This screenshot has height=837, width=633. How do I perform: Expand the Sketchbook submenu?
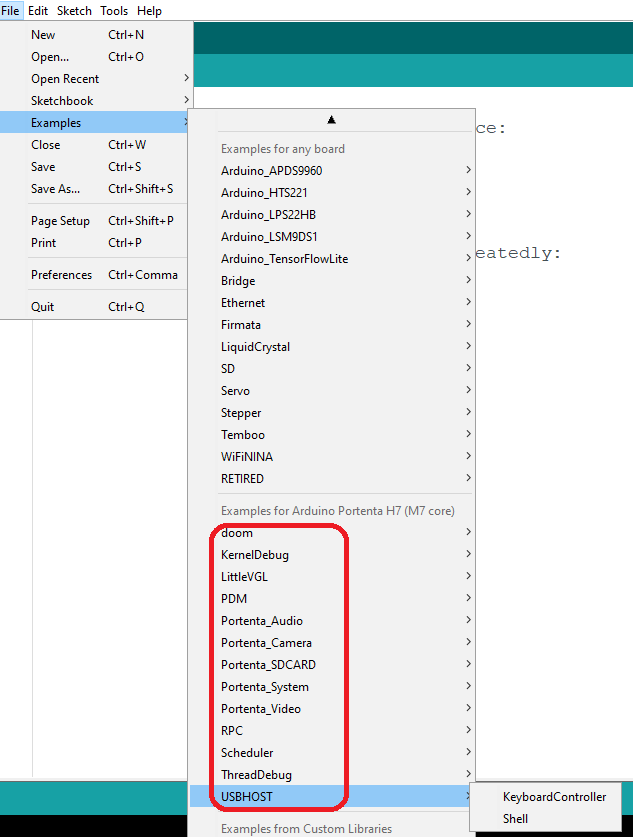[x=96, y=100]
